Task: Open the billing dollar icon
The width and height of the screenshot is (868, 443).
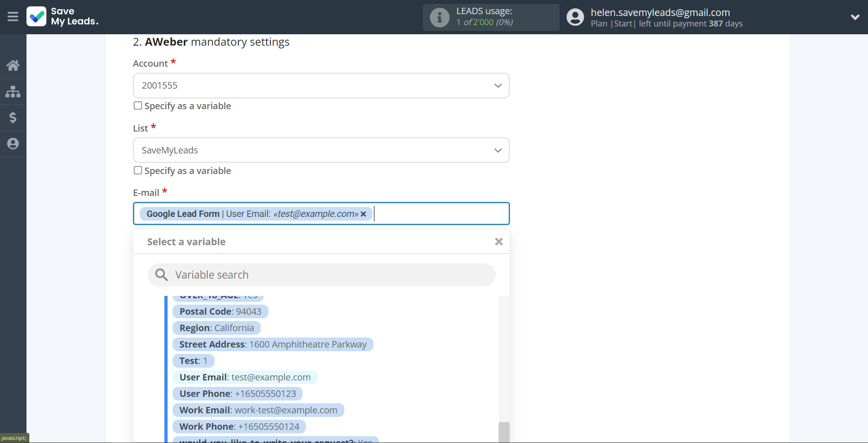Action: (x=13, y=118)
